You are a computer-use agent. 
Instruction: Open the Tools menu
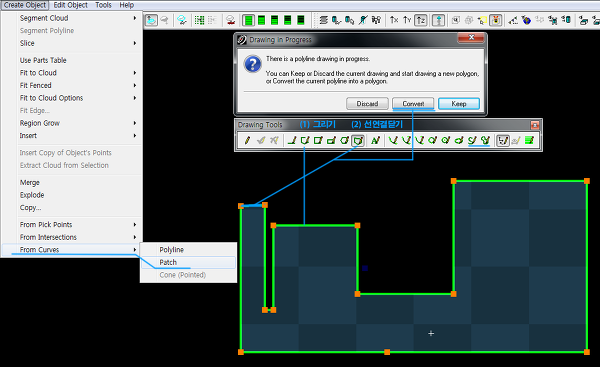(x=103, y=5)
